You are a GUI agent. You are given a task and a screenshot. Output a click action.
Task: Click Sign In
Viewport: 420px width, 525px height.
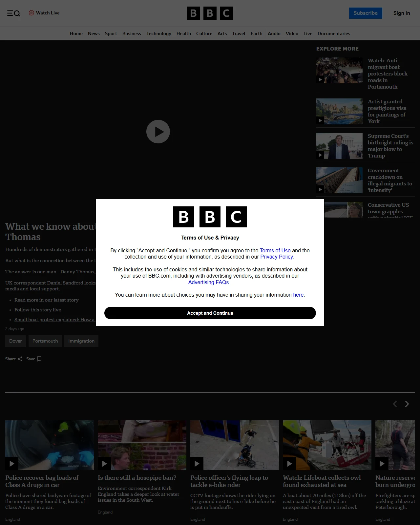click(x=402, y=13)
